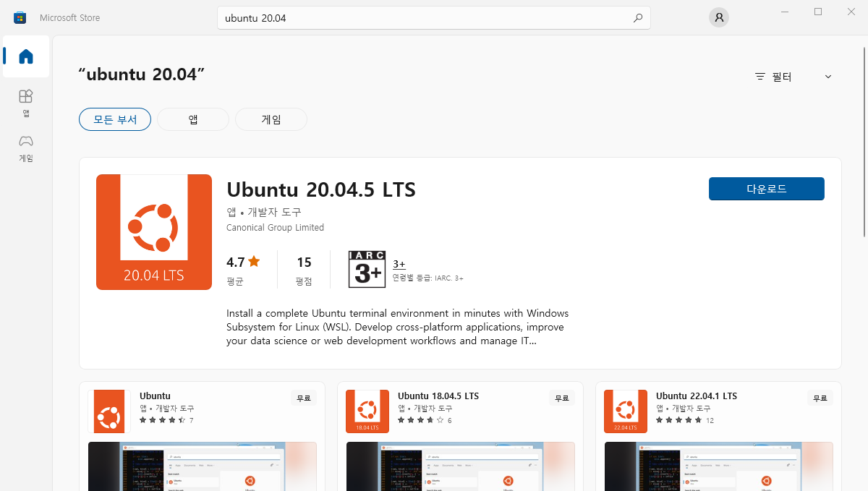The height and width of the screenshot is (491, 868).
Task: Click the "ubuntu 20.04" results heading
Action: click(x=142, y=74)
